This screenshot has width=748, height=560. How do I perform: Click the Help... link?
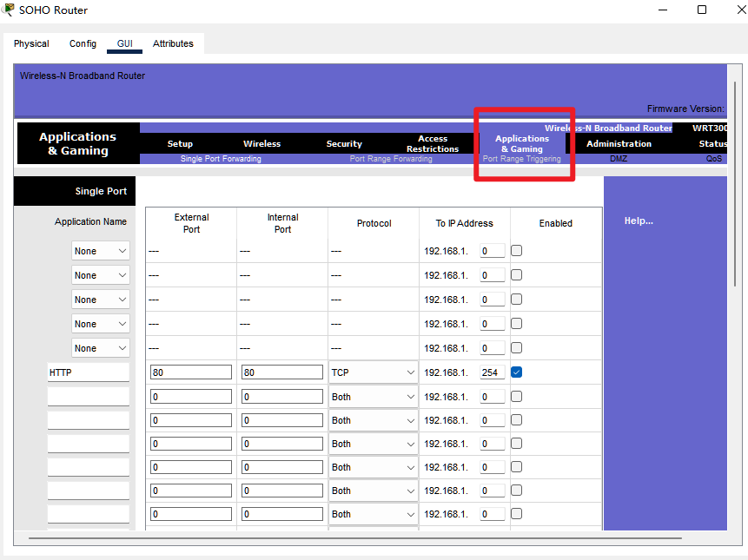[x=639, y=221]
